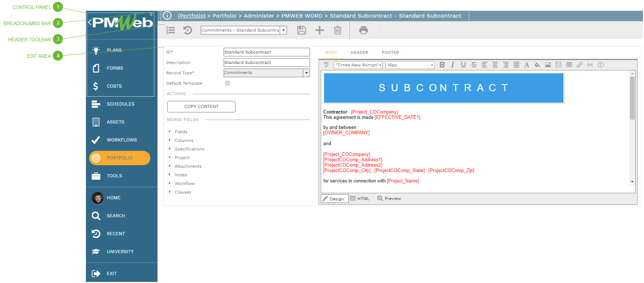Image resolution: width=644 pixels, height=283 pixels.
Task: Click the COPY CONTENT button
Action: coord(201,107)
